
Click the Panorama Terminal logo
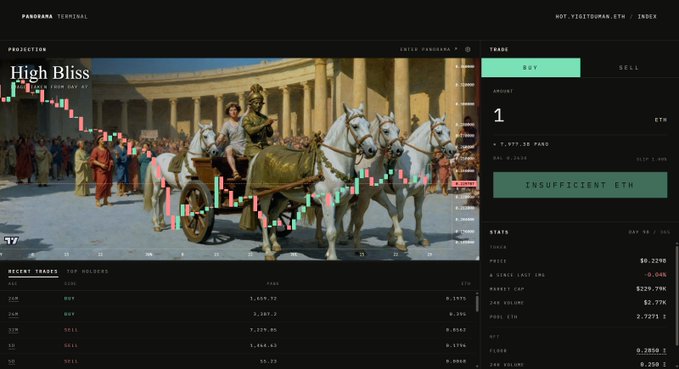pos(55,16)
